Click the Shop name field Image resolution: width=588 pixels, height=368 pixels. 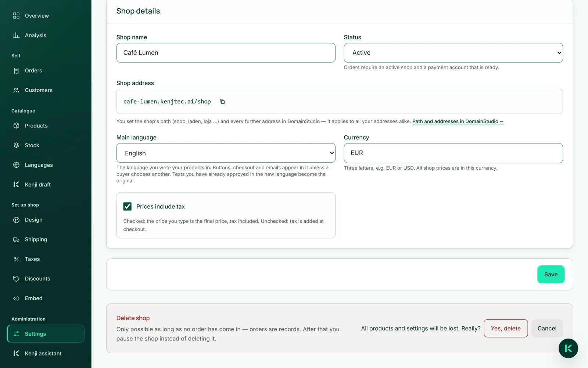(x=226, y=53)
